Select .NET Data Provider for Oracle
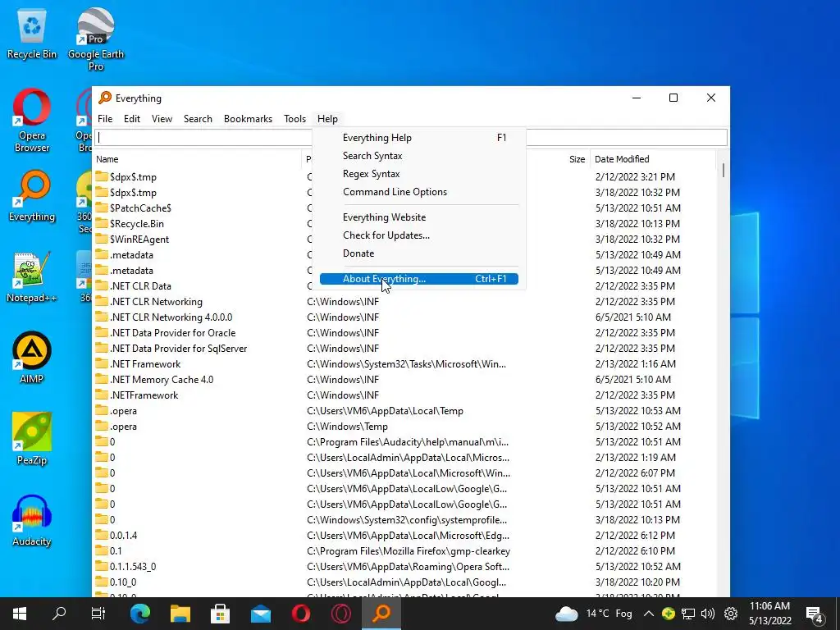 pos(404,333)
